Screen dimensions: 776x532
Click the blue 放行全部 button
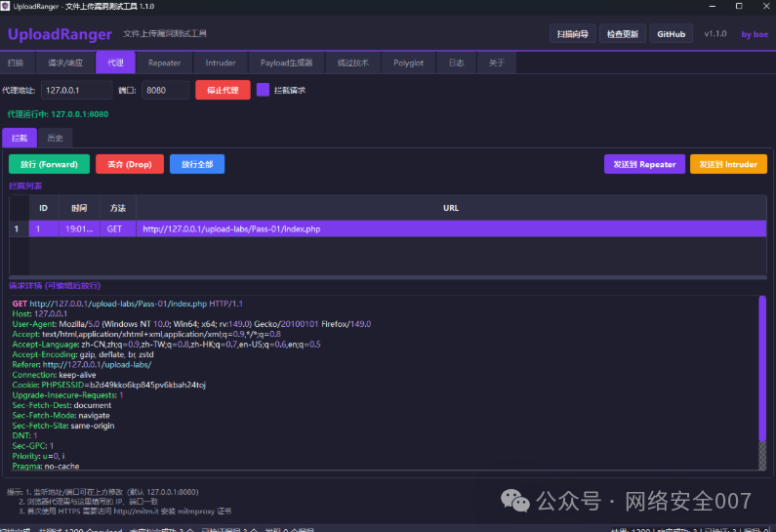[197, 164]
